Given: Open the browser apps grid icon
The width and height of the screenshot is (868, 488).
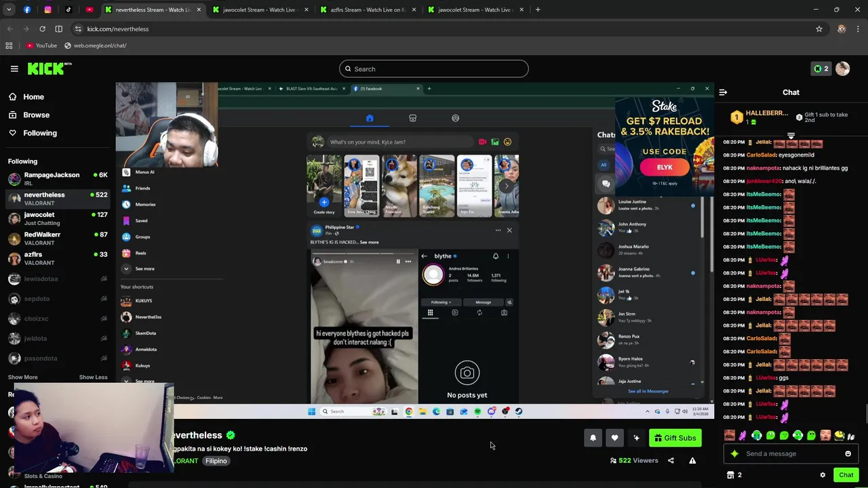Looking at the screenshot, I should pos(9,45).
